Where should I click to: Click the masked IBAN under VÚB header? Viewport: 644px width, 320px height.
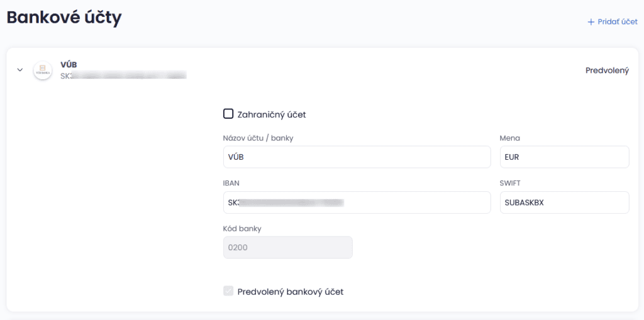tap(123, 75)
